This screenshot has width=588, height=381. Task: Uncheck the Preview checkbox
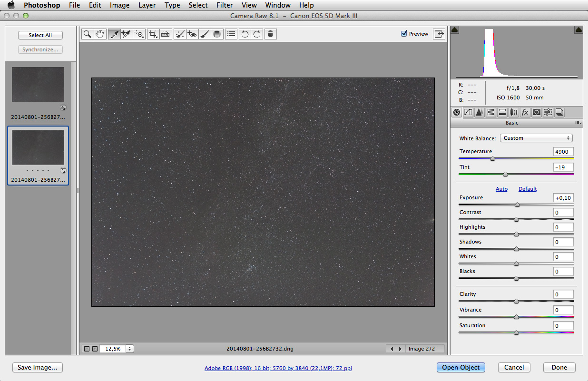pos(404,34)
